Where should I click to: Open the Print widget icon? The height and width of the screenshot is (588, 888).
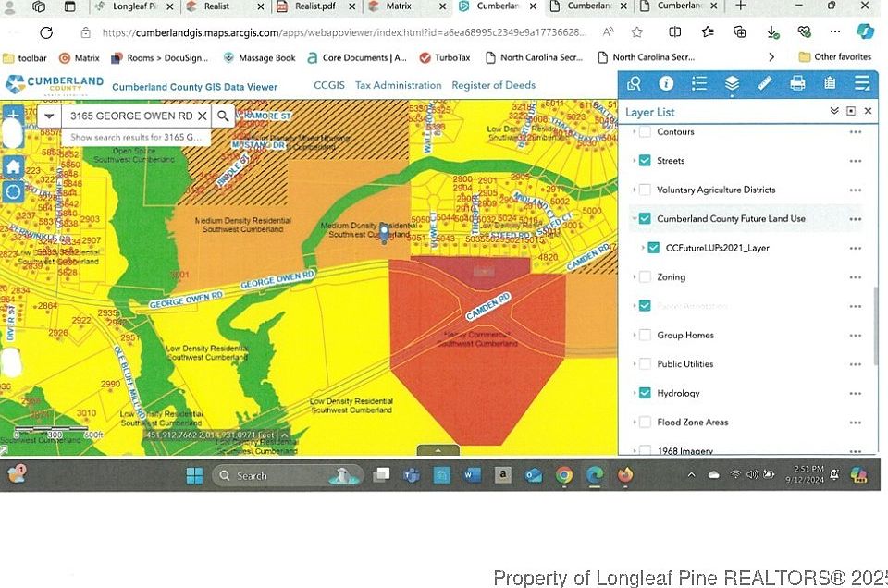coord(797,84)
